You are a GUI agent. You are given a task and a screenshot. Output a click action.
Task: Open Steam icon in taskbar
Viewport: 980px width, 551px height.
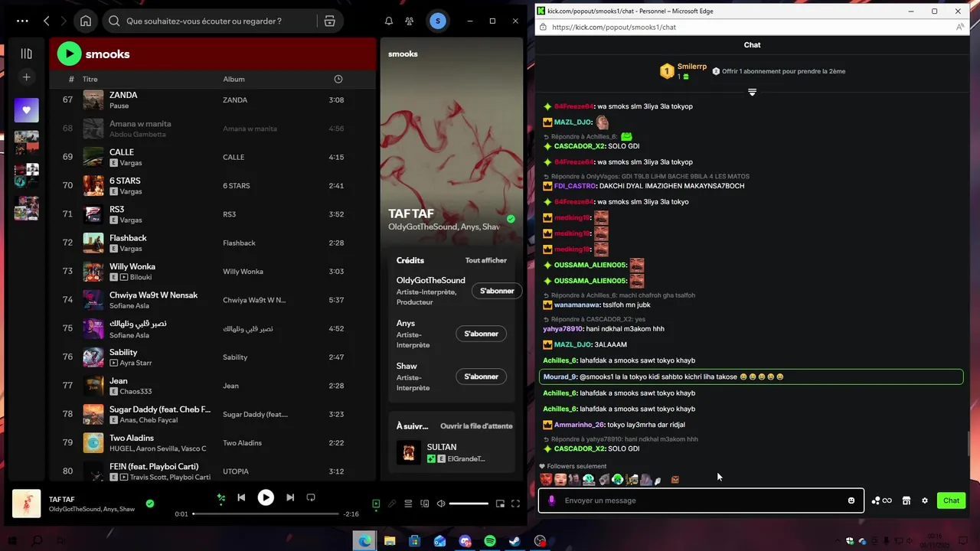click(514, 541)
